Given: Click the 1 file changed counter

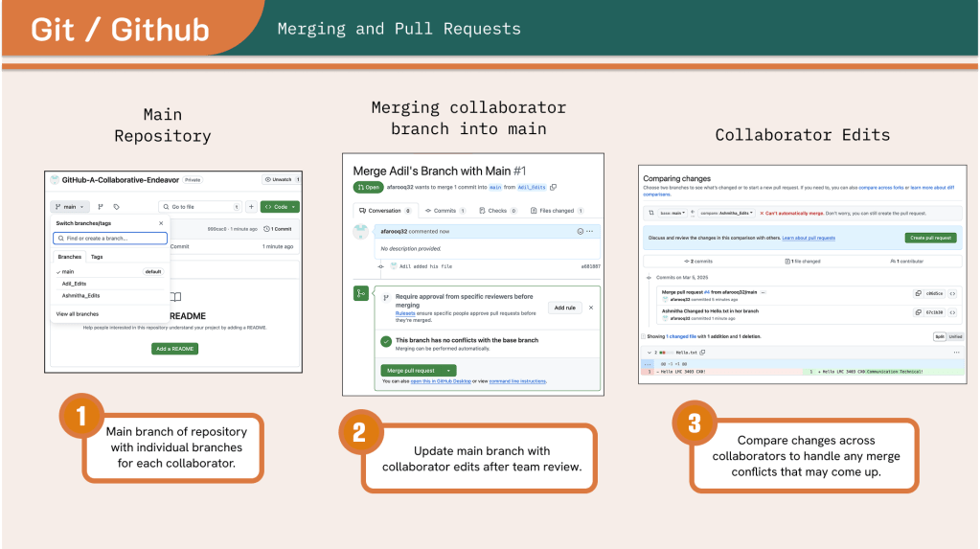Looking at the screenshot, I should click(803, 262).
